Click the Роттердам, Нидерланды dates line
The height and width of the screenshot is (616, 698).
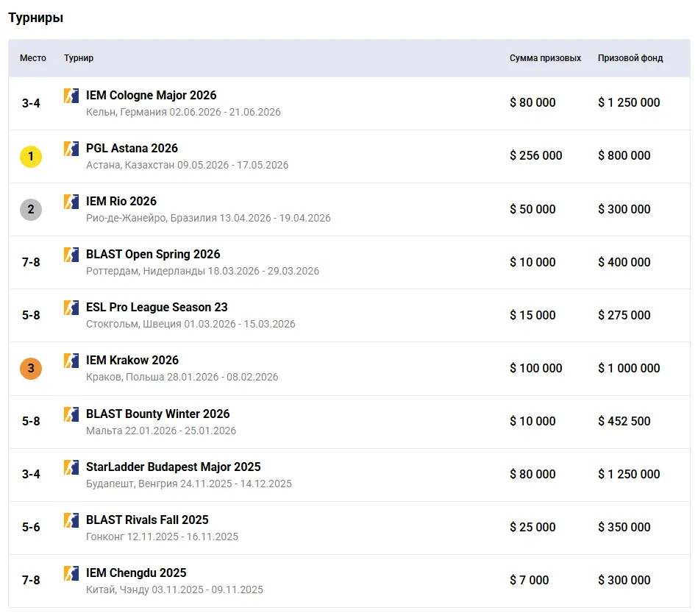click(202, 271)
